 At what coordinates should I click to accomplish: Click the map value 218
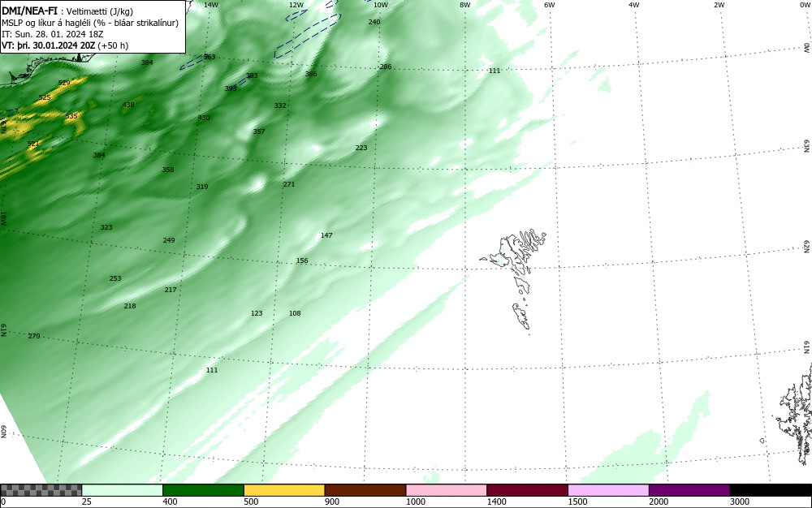(x=130, y=306)
